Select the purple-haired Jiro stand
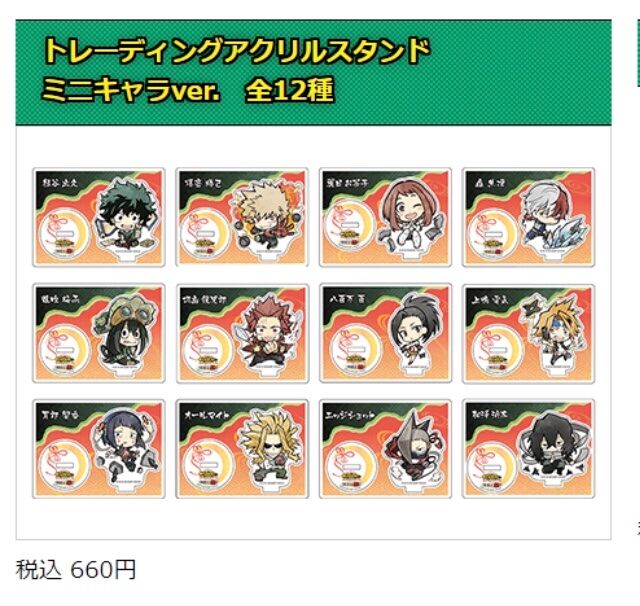 point(99,449)
